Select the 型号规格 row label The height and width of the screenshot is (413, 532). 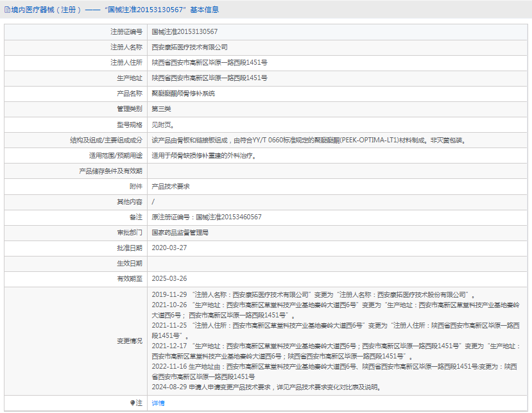point(130,125)
